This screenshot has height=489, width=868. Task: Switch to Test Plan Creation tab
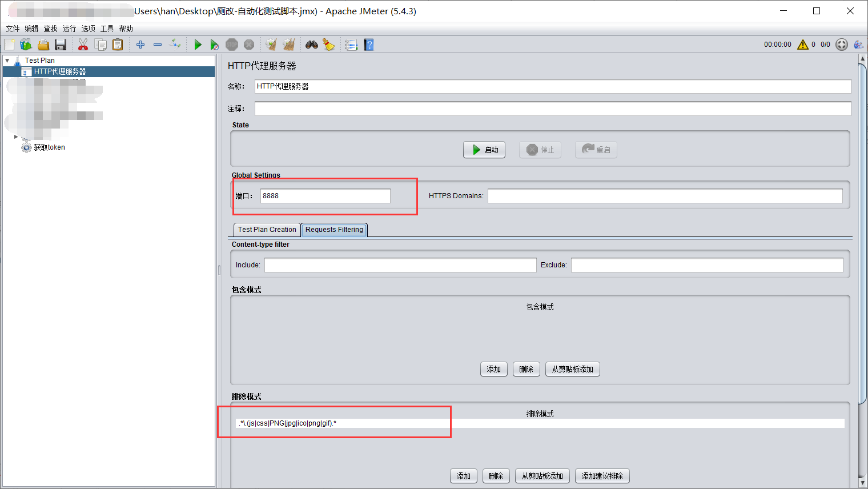click(x=267, y=230)
